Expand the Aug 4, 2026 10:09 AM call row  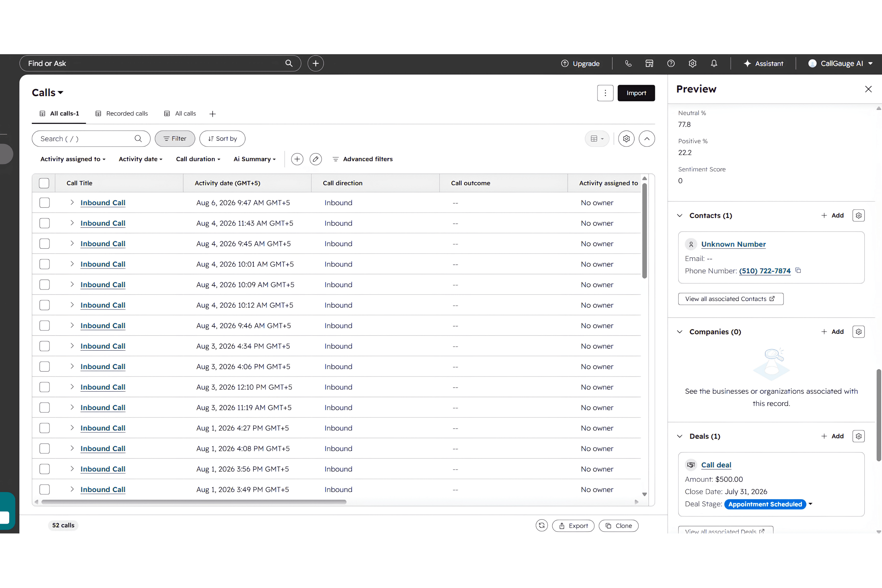72,284
